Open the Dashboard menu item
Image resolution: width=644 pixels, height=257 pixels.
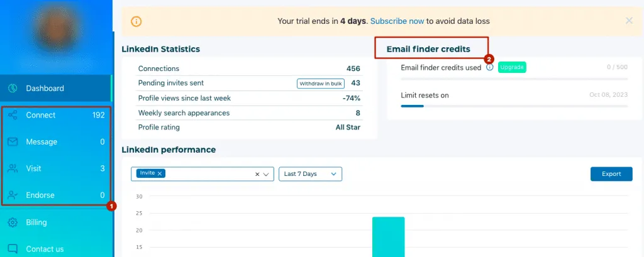[x=56, y=88]
